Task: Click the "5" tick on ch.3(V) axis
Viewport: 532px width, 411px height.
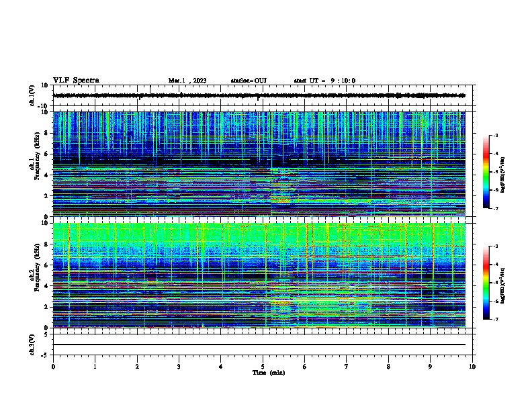Action: (46, 334)
